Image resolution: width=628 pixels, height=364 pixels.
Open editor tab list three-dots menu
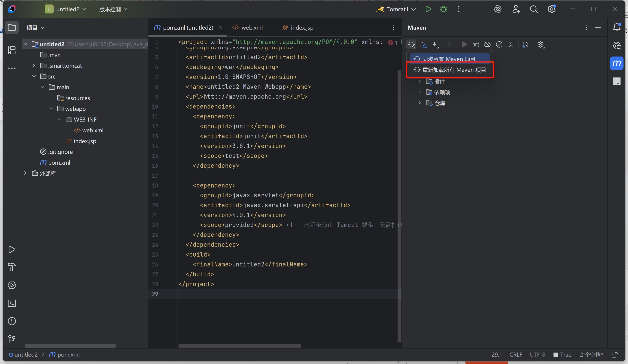point(393,27)
